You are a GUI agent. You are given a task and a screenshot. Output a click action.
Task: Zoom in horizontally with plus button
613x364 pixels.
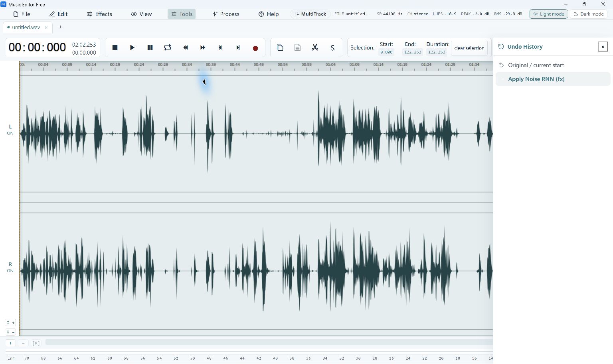click(x=11, y=343)
